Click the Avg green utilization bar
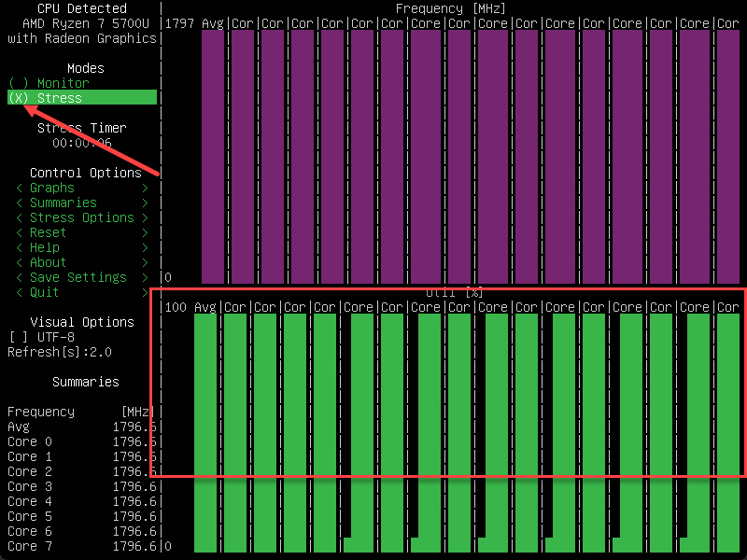 205,433
